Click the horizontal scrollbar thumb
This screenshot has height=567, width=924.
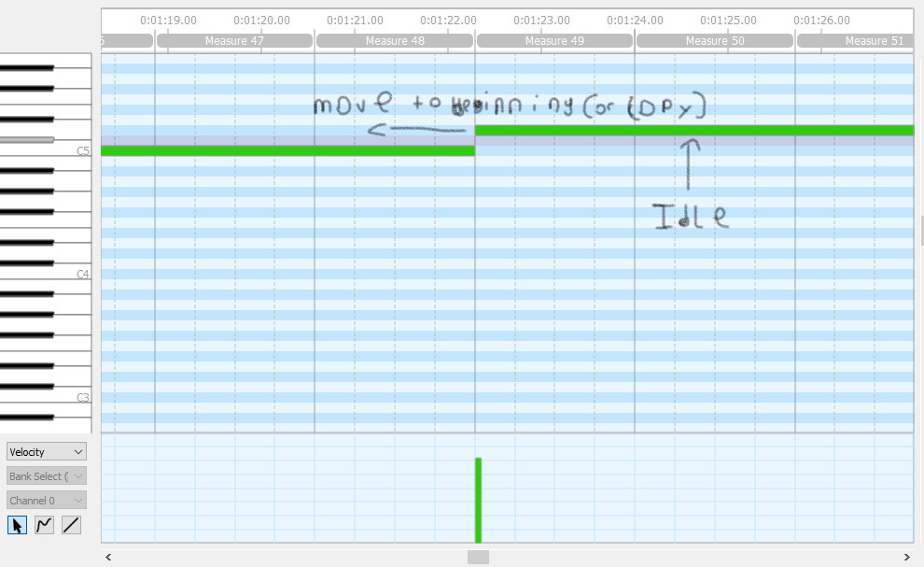(x=477, y=557)
